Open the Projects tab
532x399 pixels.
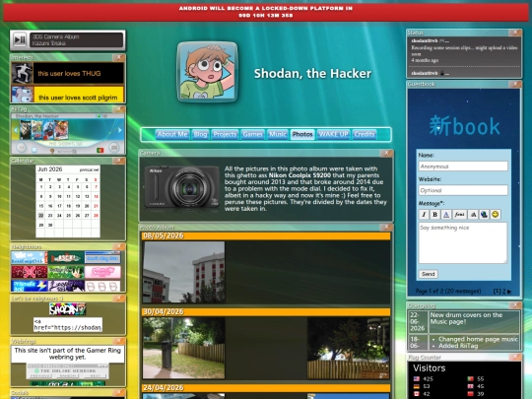click(x=225, y=134)
